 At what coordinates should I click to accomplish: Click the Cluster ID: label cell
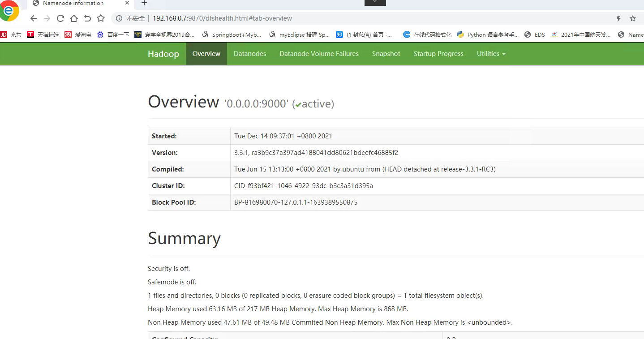(x=189, y=186)
